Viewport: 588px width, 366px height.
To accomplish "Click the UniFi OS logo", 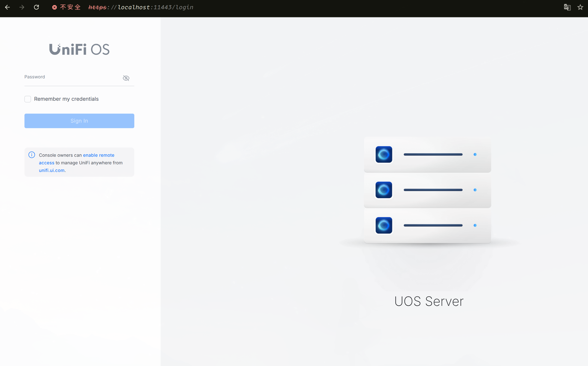I will coord(79,49).
